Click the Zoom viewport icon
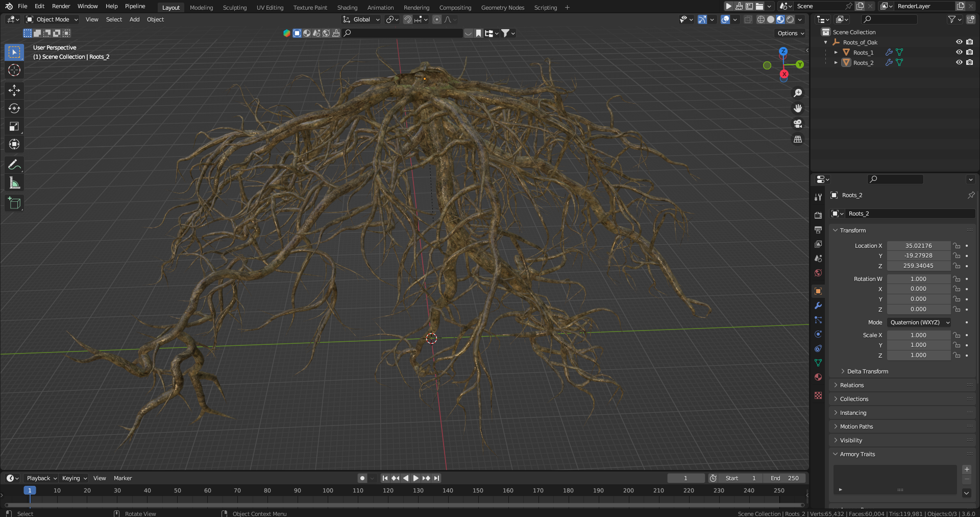This screenshot has height=517, width=980. point(798,93)
